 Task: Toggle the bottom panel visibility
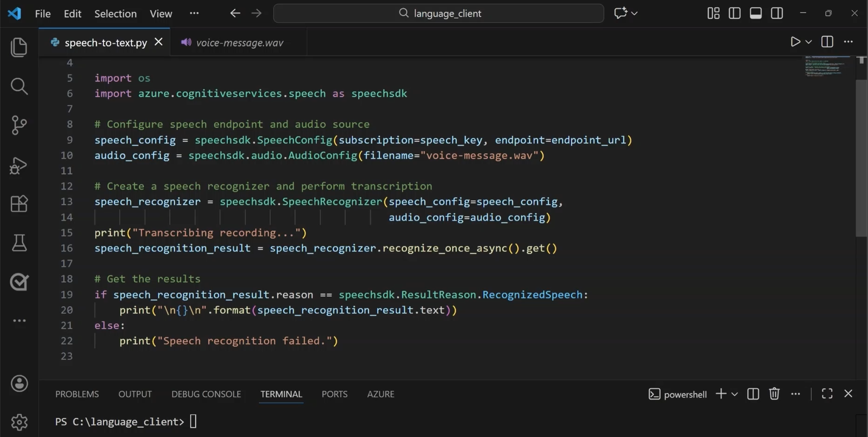tap(756, 14)
